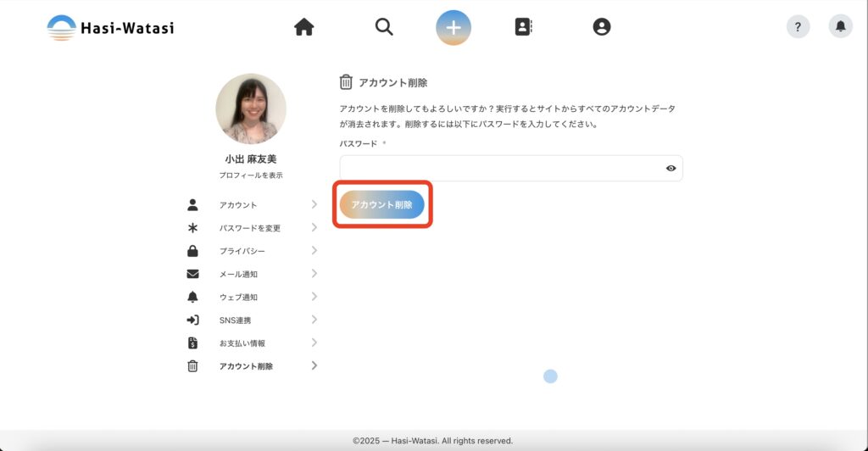Expand the お支払い情報 row chevron
868x451 pixels.
(314, 342)
